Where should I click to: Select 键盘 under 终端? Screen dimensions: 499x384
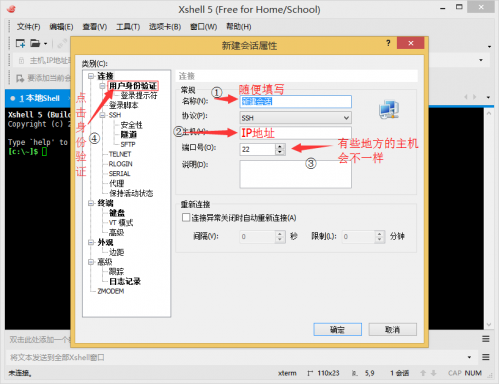click(117, 213)
